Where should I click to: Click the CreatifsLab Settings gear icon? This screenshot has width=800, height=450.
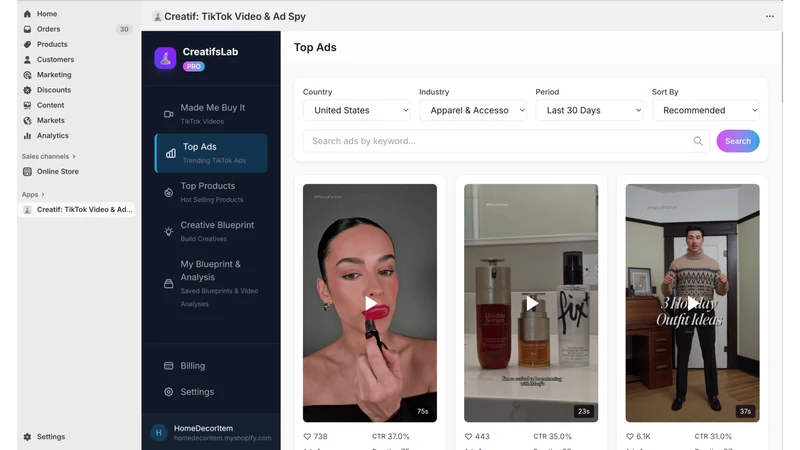168,392
